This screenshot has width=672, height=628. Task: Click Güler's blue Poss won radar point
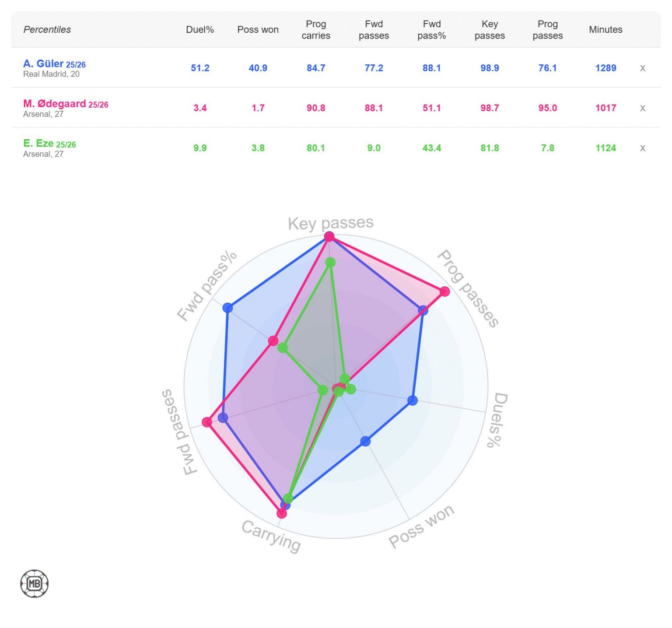coord(365,441)
